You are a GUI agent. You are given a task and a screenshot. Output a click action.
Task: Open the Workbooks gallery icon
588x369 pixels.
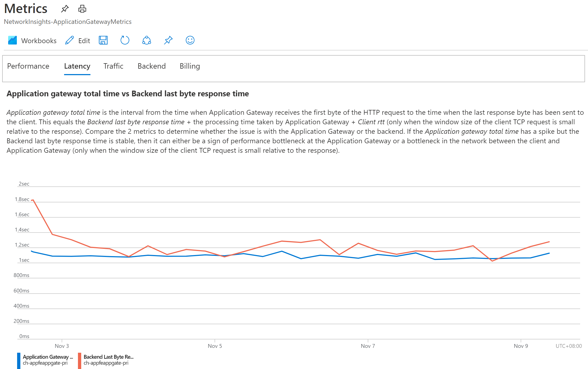12,40
